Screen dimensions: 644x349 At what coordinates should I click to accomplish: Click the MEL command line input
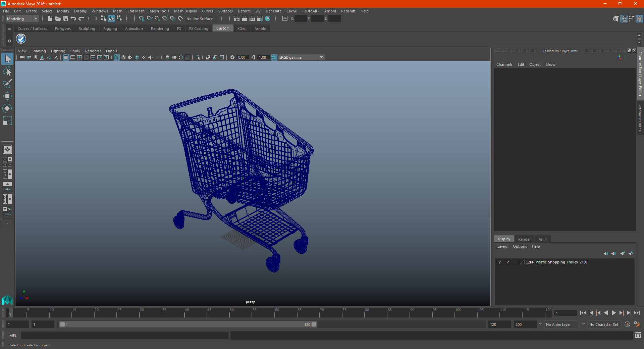coord(124,335)
